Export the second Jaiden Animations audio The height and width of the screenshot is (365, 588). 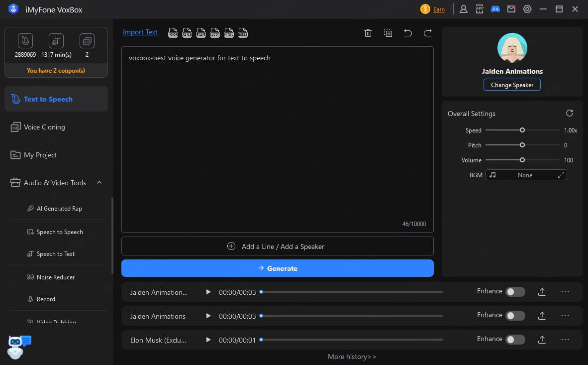click(x=542, y=316)
